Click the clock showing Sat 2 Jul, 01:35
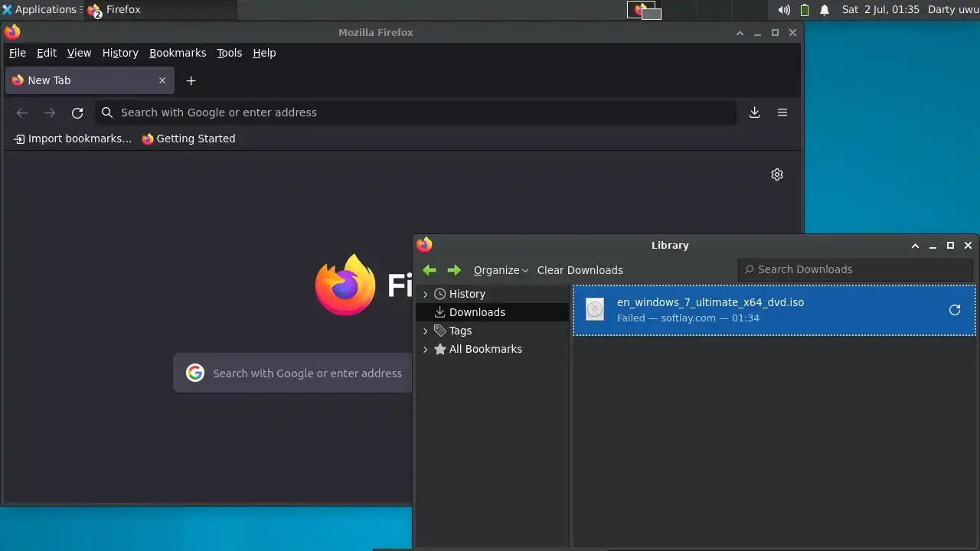Screen dimensions: 980x551 [880, 10]
